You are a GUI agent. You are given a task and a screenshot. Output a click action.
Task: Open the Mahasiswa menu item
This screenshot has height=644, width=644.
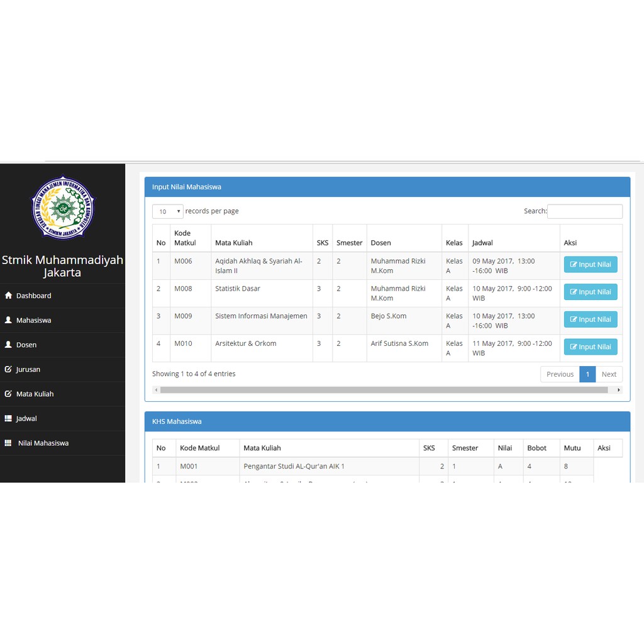pyautogui.click(x=34, y=320)
